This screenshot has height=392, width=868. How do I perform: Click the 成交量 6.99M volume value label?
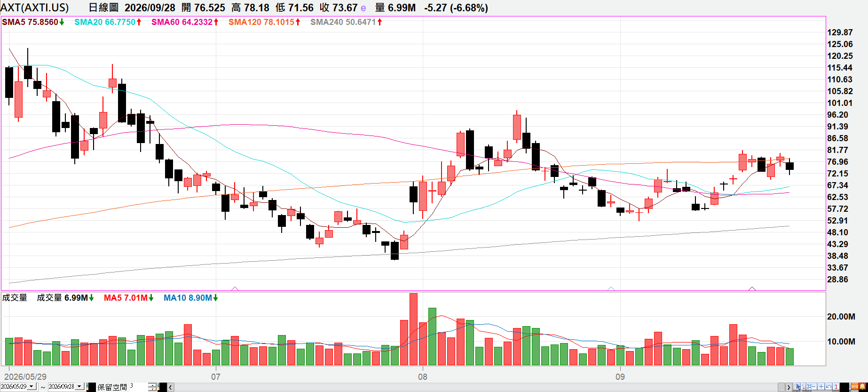65,298
